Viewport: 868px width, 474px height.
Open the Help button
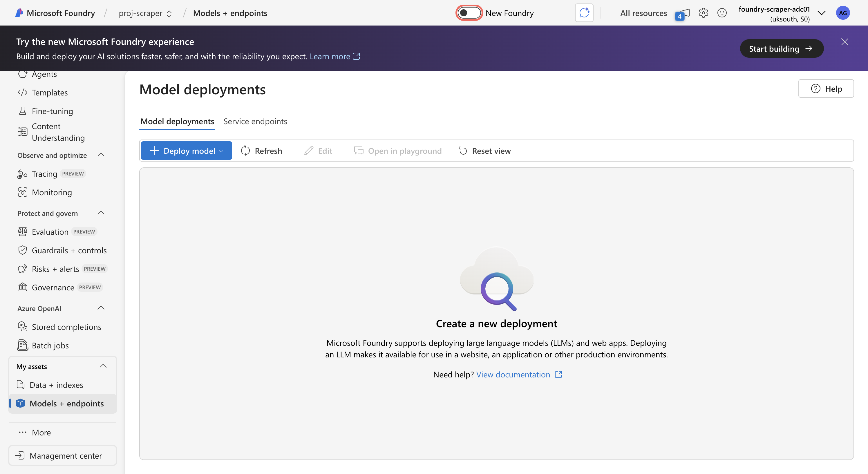tap(826, 88)
